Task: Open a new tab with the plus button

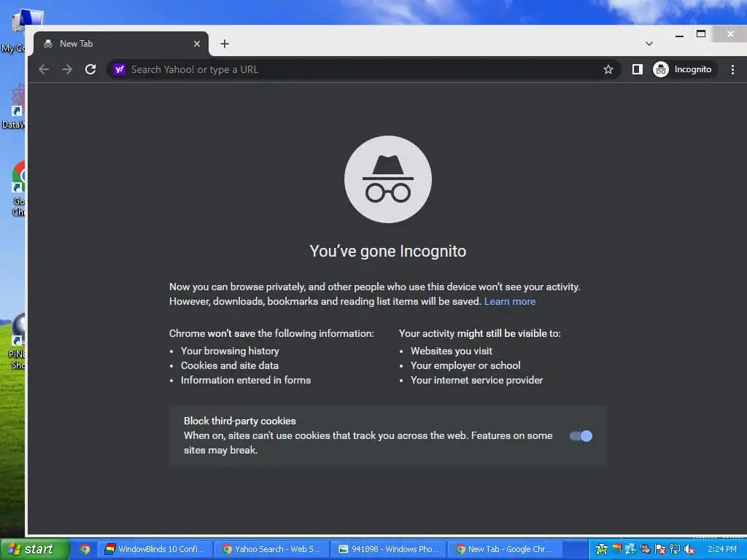Action: [x=225, y=44]
